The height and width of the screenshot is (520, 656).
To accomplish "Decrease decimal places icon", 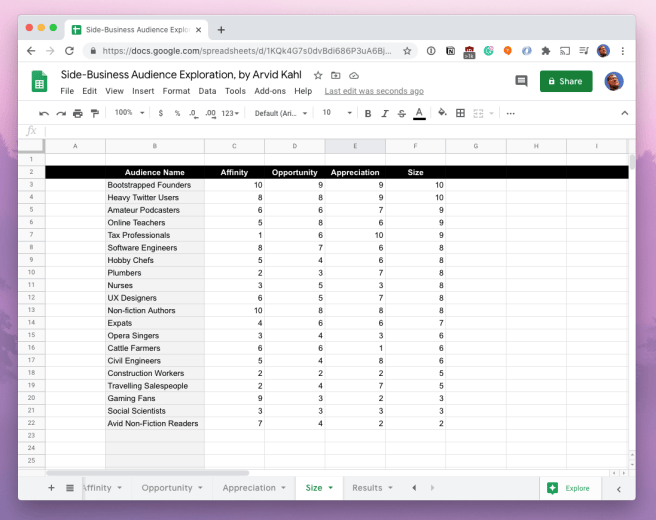I will click(x=193, y=113).
